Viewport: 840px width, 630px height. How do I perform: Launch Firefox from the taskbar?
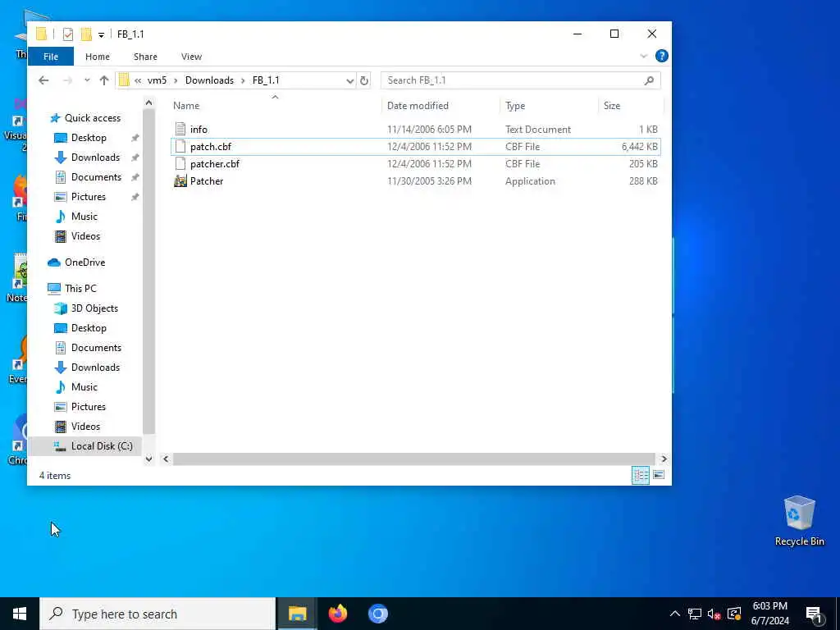[x=338, y=614]
